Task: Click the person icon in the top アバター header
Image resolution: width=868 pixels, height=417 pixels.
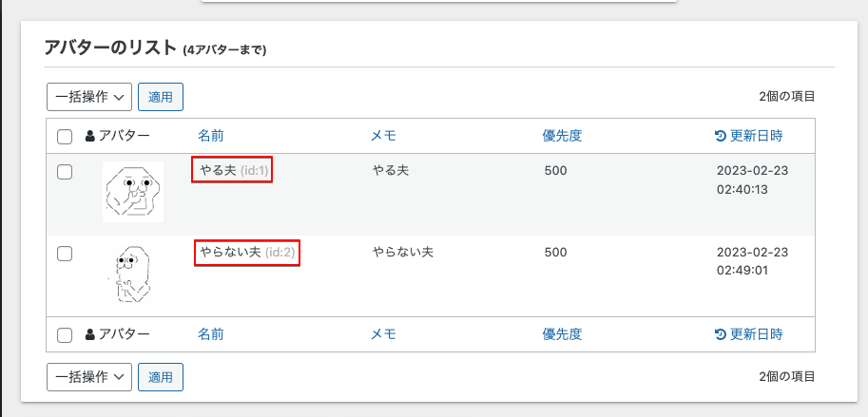Action: point(90,136)
